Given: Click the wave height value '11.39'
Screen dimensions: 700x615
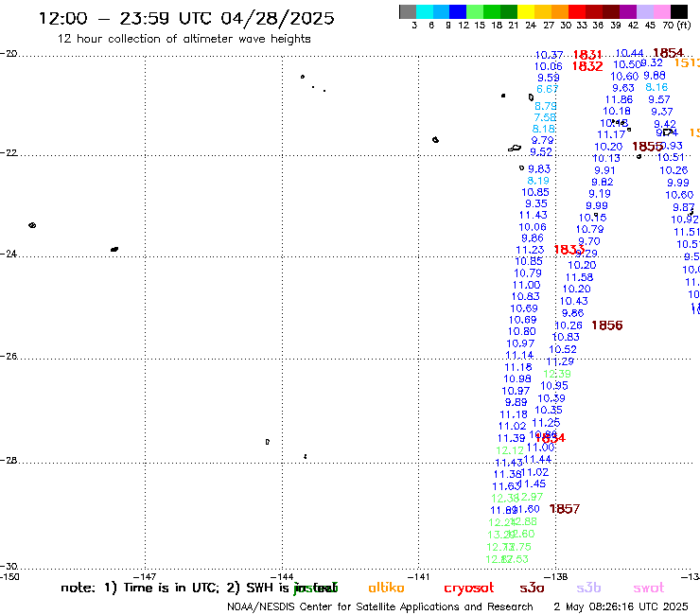Looking at the screenshot, I should click(x=511, y=438).
